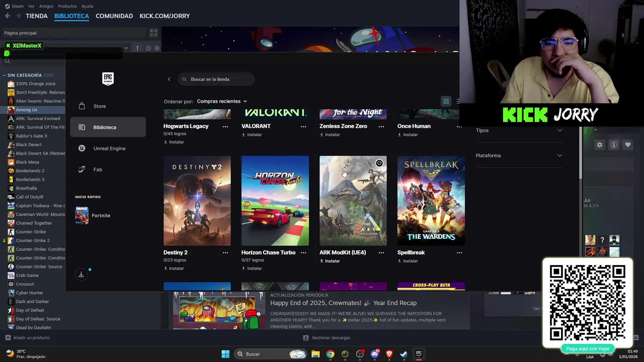
Task: Install VALORANT
Action: tap(252, 135)
